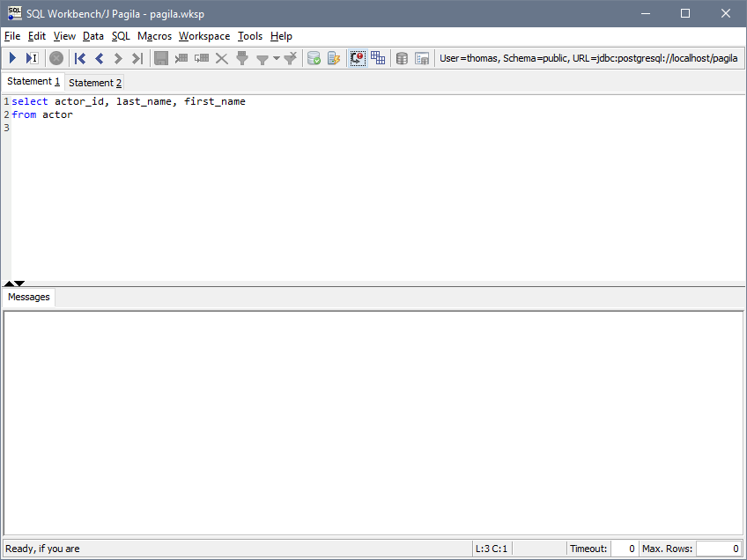Click the copy row icon
This screenshot has width=747, height=560.
click(202, 58)
